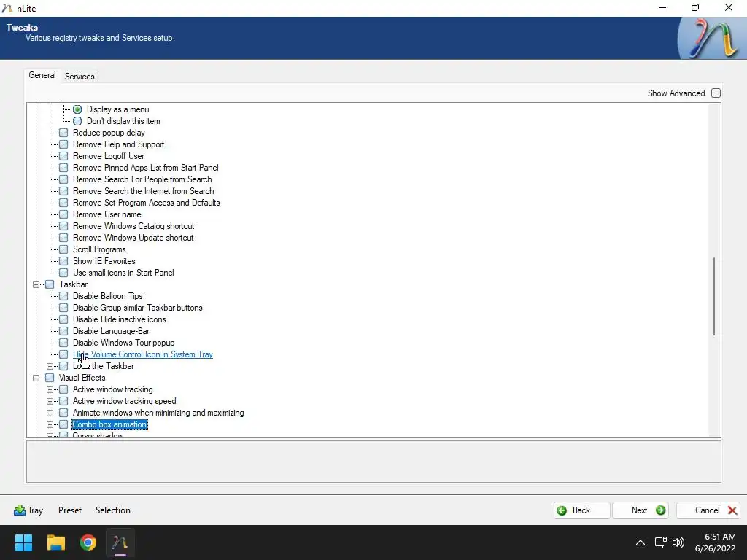Open the Selection menu
This screenshot has height=560, width=747.
point(113,510)
